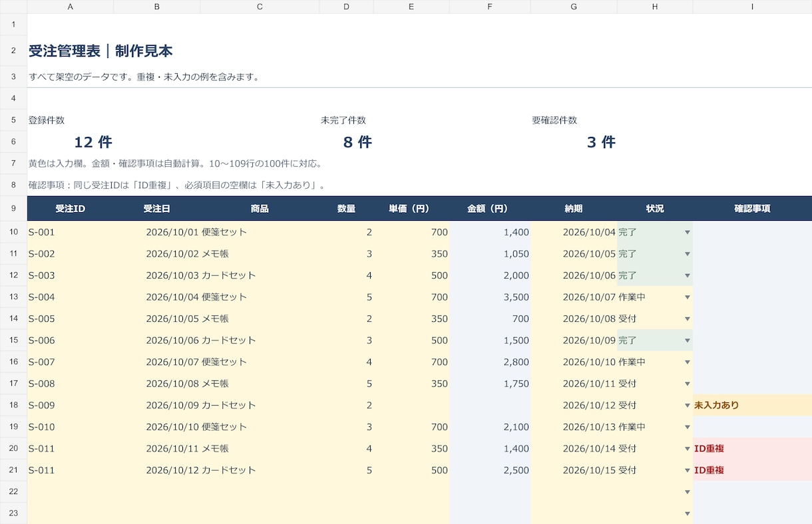The width and height of the screenshot is (812, 524).
Task: Select column A header
Action: click(71, 7)
